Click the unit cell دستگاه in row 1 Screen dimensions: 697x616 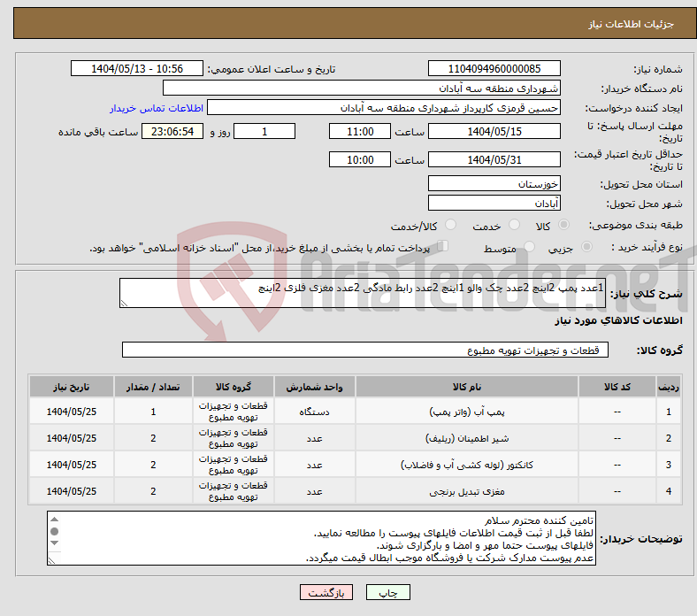coord(314,412)
